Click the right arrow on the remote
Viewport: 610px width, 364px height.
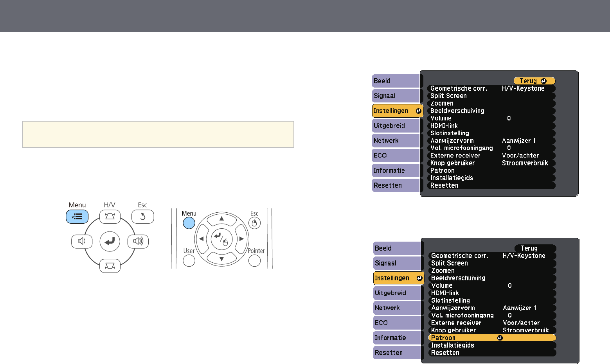click(x=242, y=238)
